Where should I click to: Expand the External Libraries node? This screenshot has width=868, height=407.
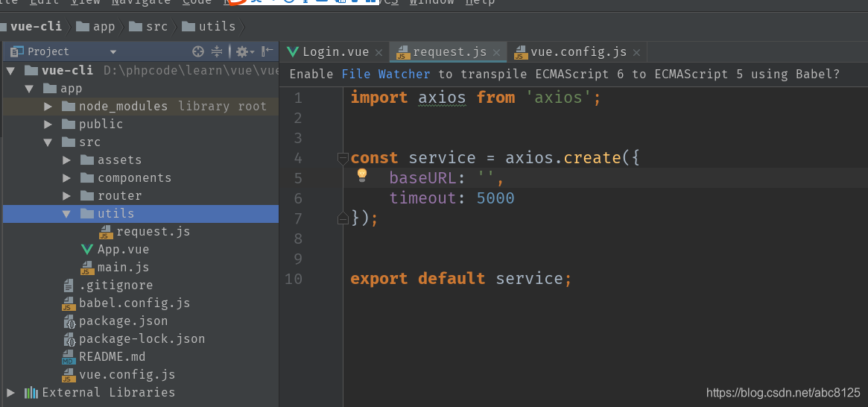[x=10, y=393]
